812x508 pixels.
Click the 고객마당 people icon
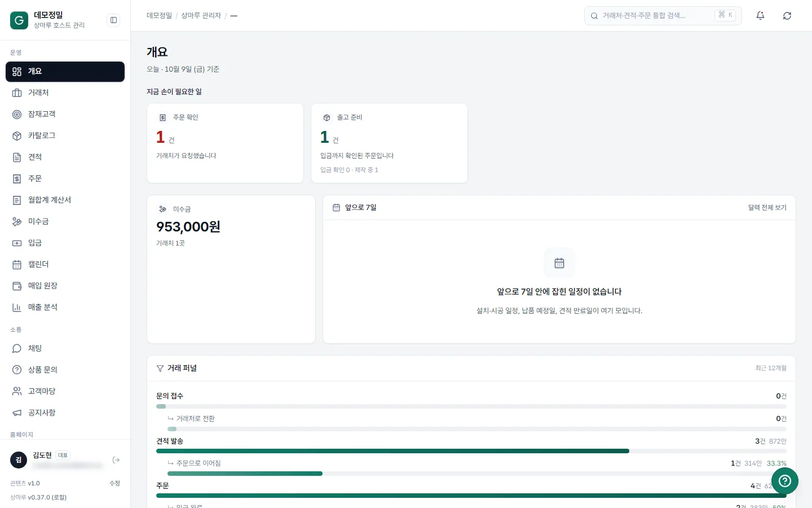[x=17, y=391]
